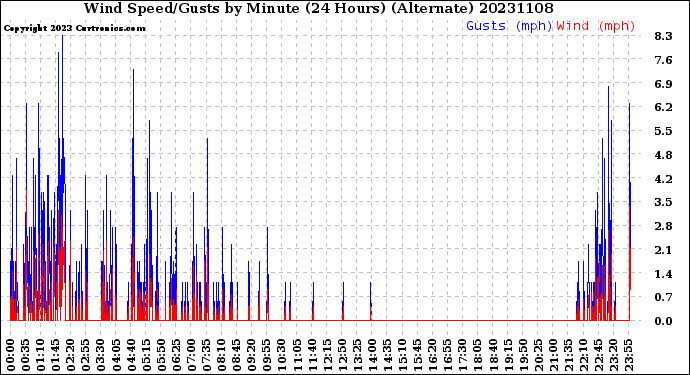Click the 12:50 time axis label
This screenshot has width=690, height=375.
[342, 355]
